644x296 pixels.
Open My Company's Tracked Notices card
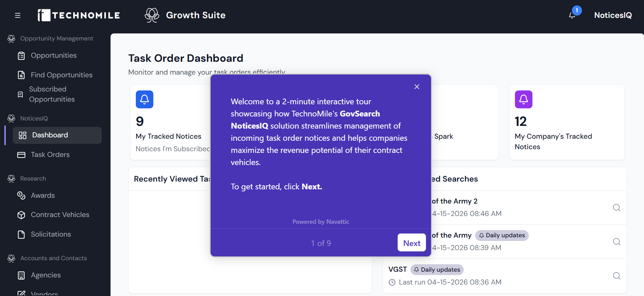pos(567,122)
